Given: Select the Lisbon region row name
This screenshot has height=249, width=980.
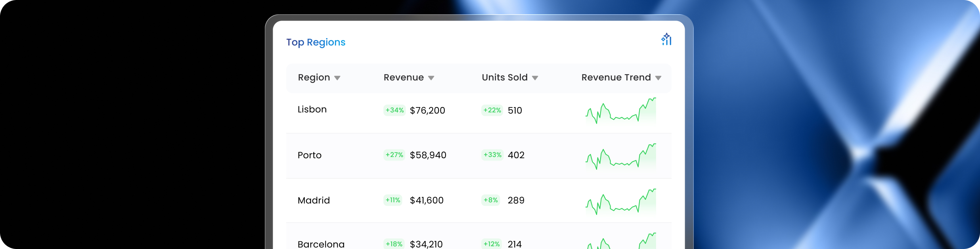Looking at the screenshot, I should click(312, 109).
